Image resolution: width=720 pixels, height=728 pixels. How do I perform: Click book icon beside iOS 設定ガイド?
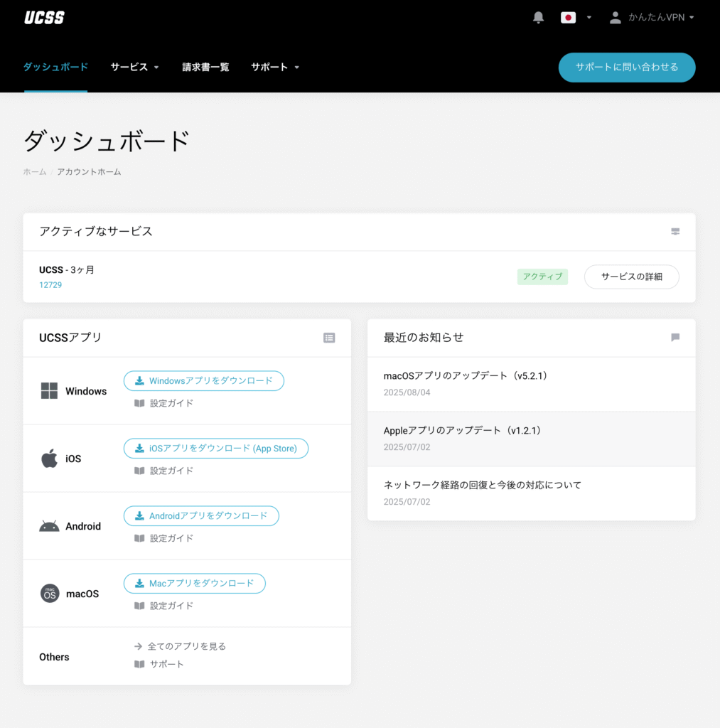pyautogui.click(x=139, y=471)
